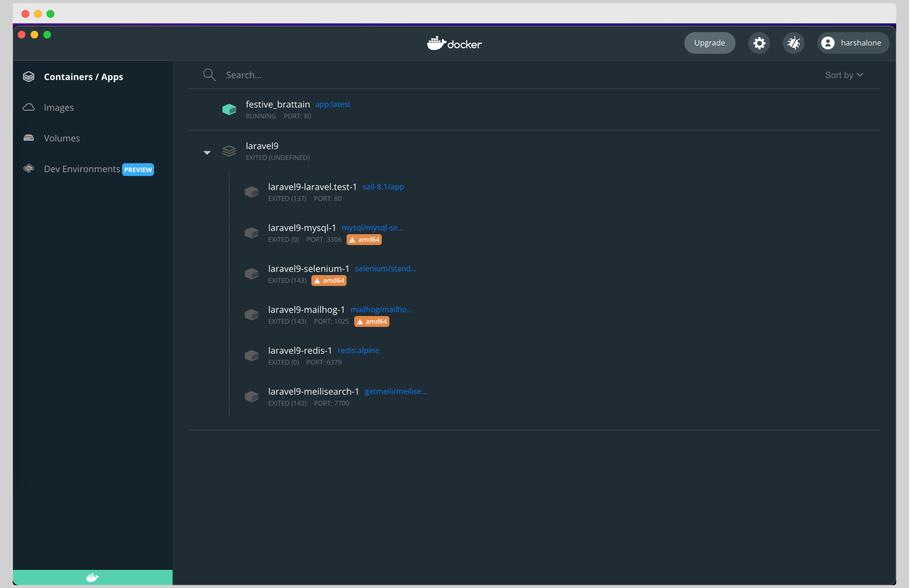Open the app:latest image link

tap(333, 104)
